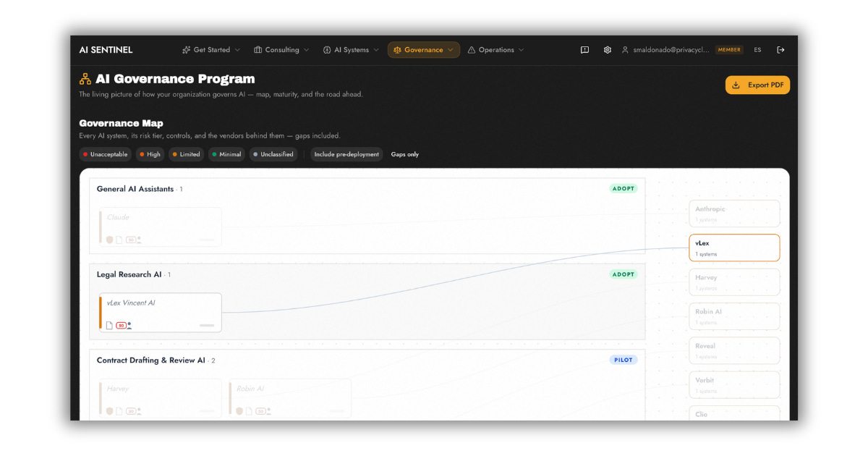Click the Legal Research AI group title
This screenshot has width=868, height=456.
129,274
